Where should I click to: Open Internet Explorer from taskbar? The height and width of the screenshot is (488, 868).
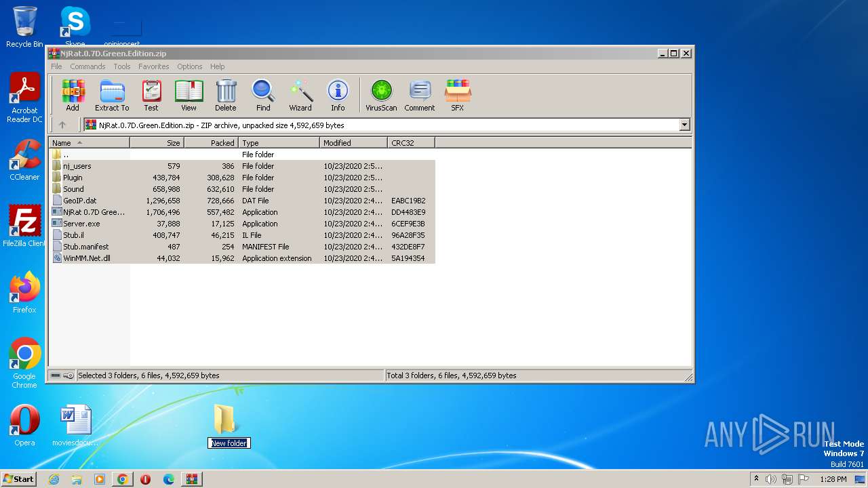[54, 479]
